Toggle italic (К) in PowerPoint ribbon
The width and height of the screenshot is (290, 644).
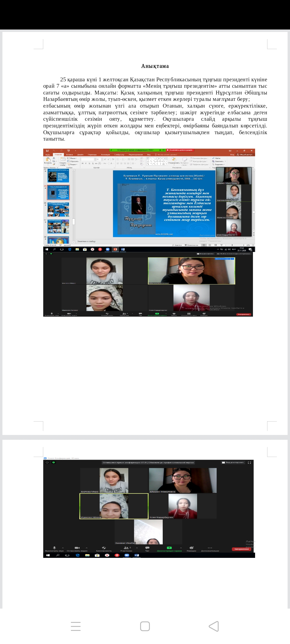tap(86, 163)
